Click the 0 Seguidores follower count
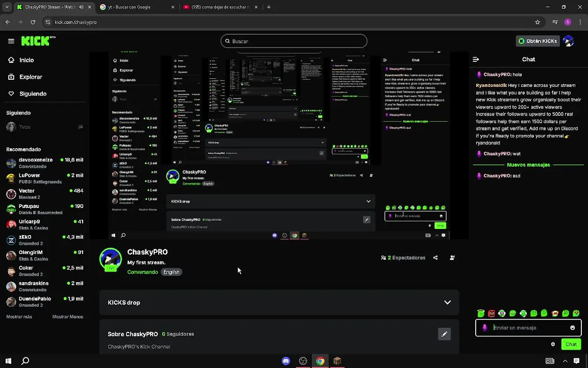Viewport: 588px width, 368px height. (178, 334)
